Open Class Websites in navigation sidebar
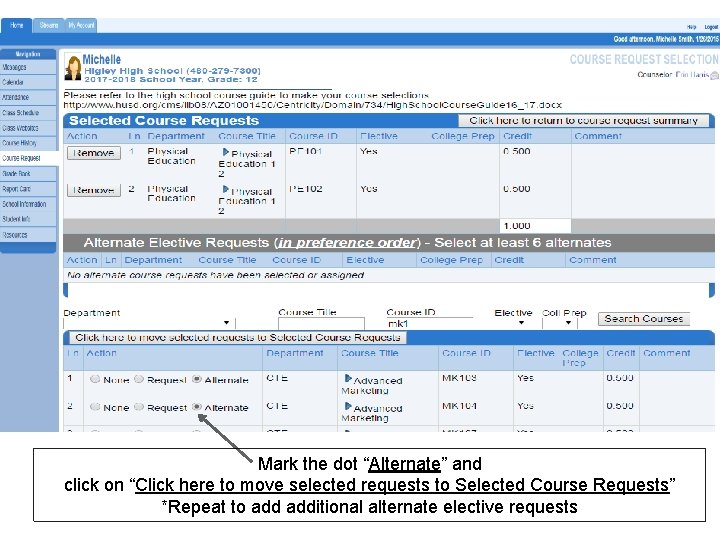The height and width of the screenshot is (540, 720). [28, 128]
